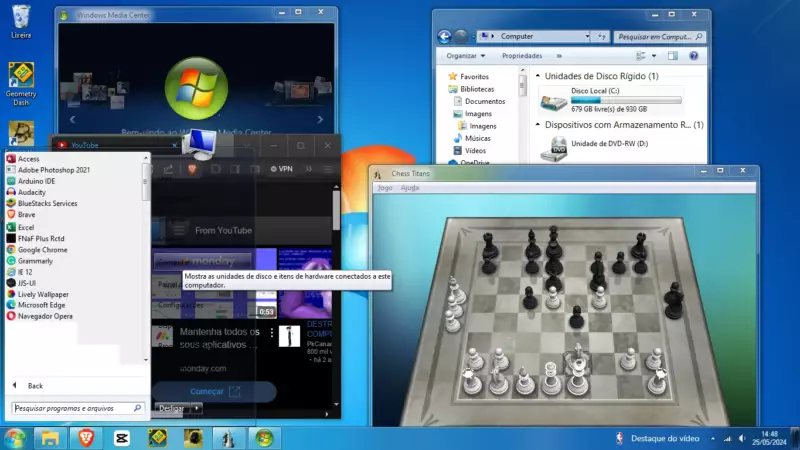Image resolution: width=800 pixels, height=450 pixels.
Task: Focus the Pesquisar programas e arquivos field
Action: 77,408
